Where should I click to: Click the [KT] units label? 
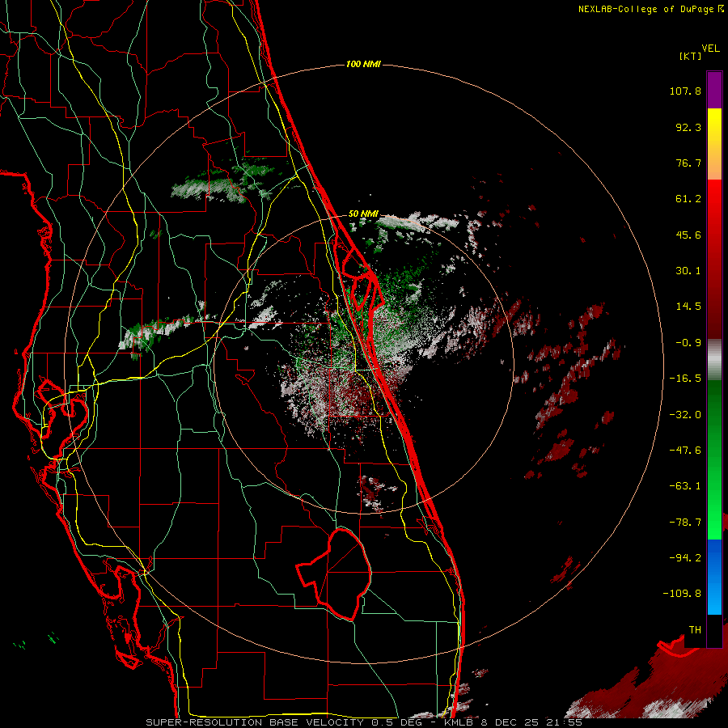tap(690, 56)
